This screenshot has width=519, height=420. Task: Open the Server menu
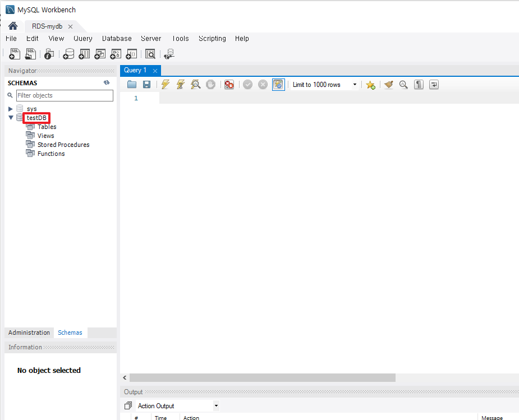(x=151, y=38)
